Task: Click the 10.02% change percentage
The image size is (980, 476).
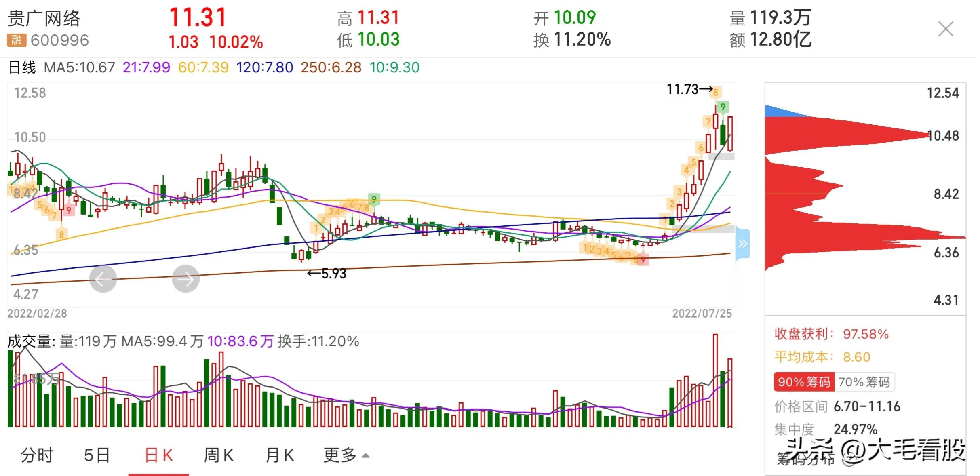Action: [x=236, y=42]
